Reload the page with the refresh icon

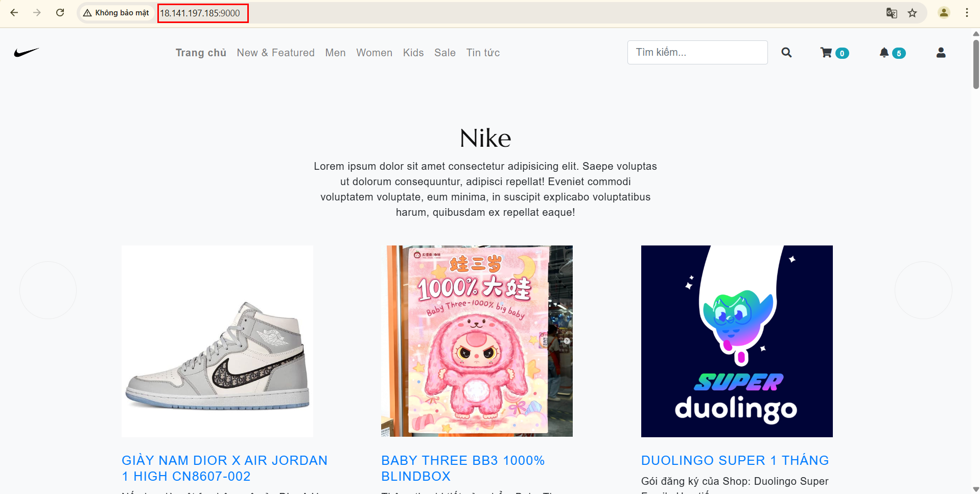pyautogui.click(x=60, y=13)
